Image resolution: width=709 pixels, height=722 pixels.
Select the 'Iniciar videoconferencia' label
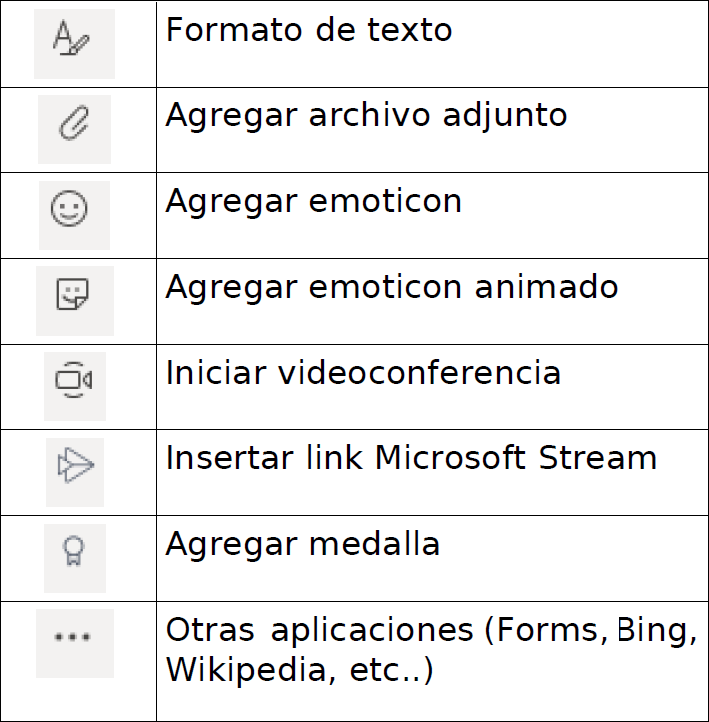363,372
